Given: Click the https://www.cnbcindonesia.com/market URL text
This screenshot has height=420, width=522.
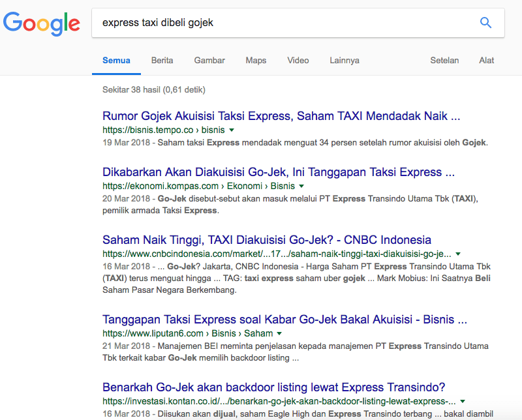Looking at the screenshot, I should [x=277, y=254].
